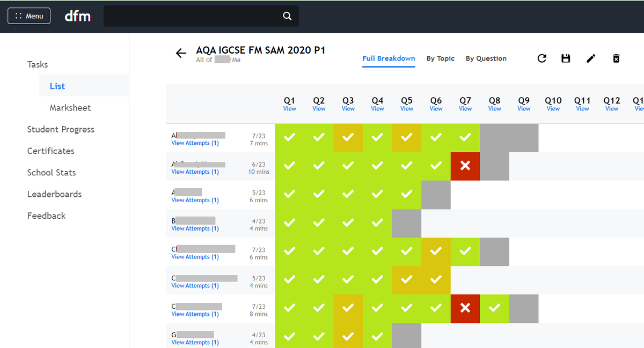Open View Attempts for the 7/23 7 mins student

pos(195,143)
